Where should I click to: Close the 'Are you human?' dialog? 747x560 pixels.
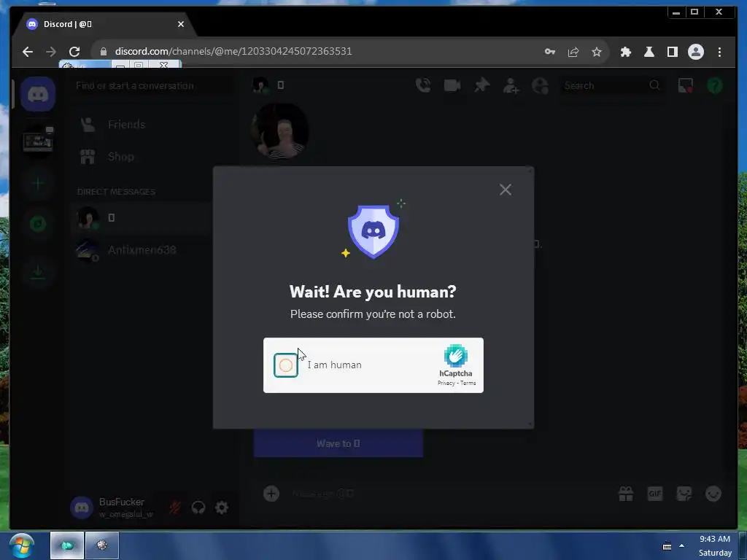point(506,190)
